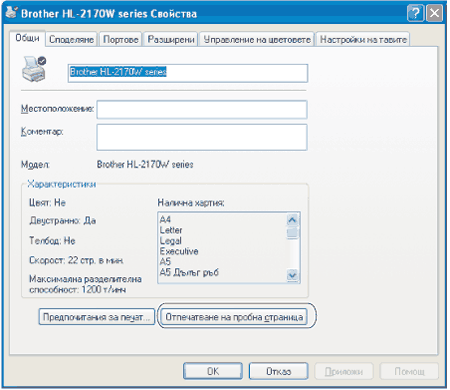Click the printer icon in the title bar
Screen dimensions: 450x390
pos(12,13)
